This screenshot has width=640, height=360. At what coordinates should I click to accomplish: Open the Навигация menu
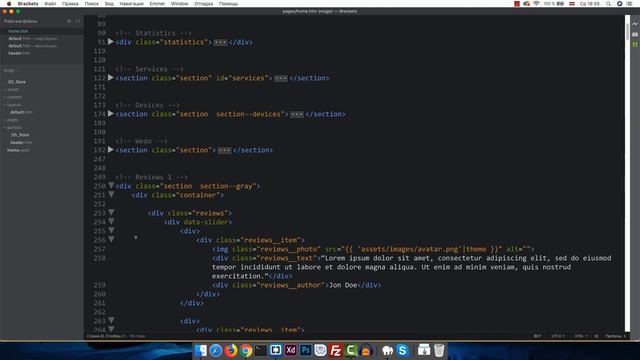[x=131, y=4]
